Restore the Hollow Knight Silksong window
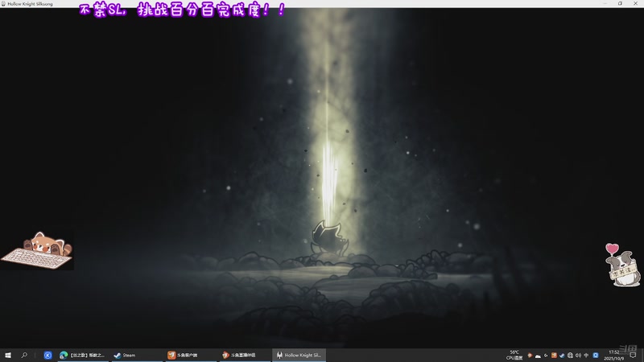The width and height of the screenshot is (644, 362). 620,3
